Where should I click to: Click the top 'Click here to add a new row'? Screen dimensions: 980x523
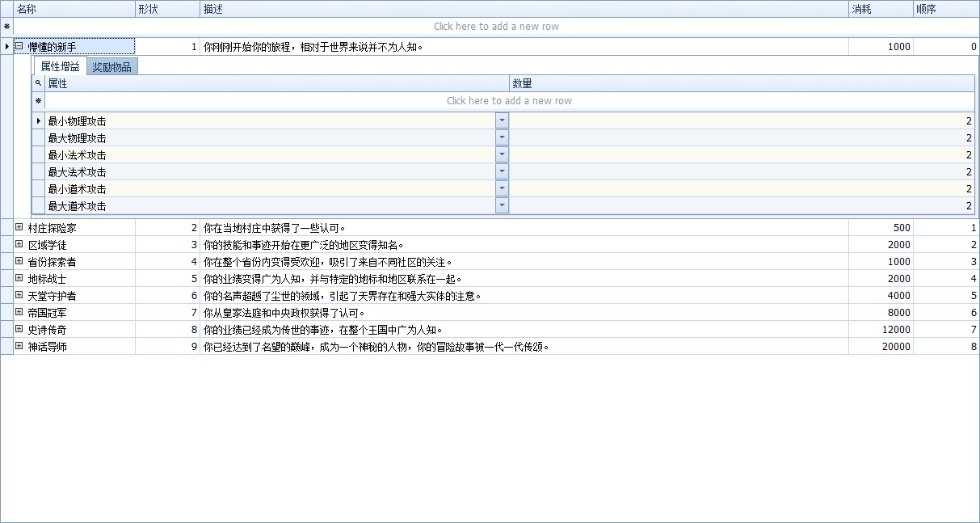[x=496, y=27]
